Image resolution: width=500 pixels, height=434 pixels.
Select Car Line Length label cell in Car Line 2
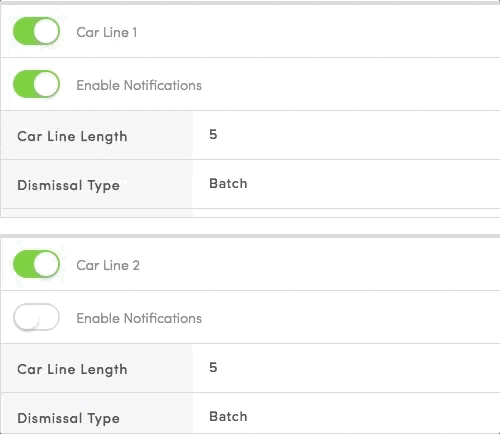coord(97,368)
